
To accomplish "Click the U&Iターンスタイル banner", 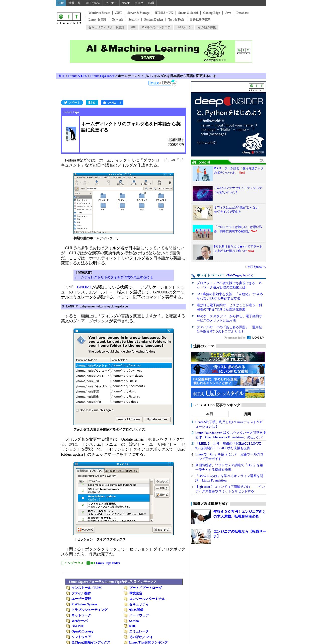I will pyautogui.click(x=228, y=393).
